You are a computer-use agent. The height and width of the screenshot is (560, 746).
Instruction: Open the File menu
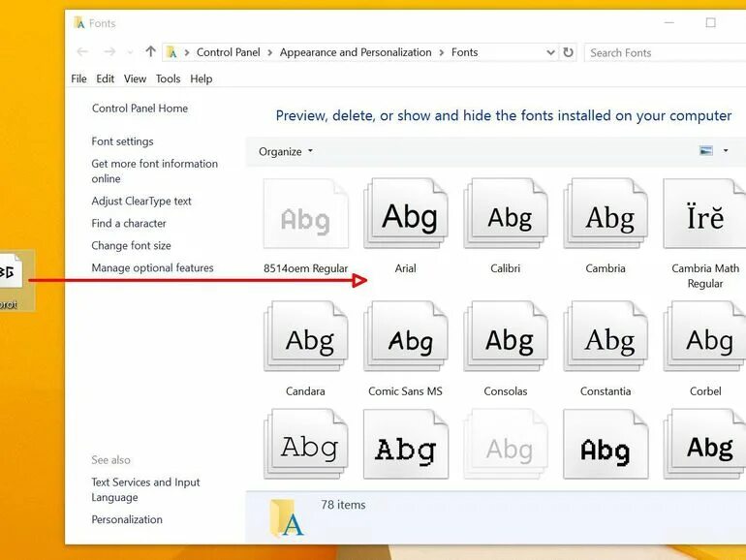coord(79,79)
